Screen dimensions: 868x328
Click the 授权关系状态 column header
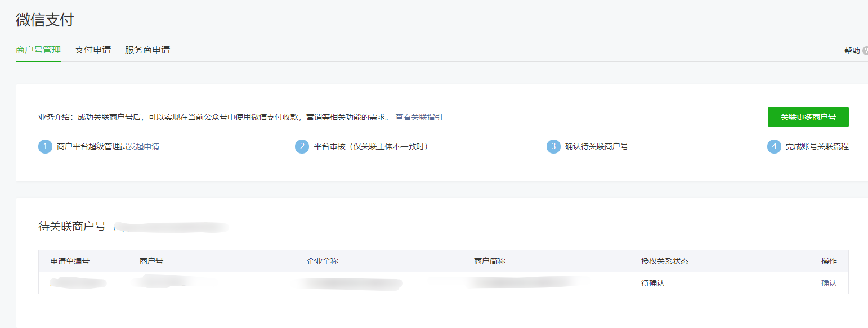(665, 262)
